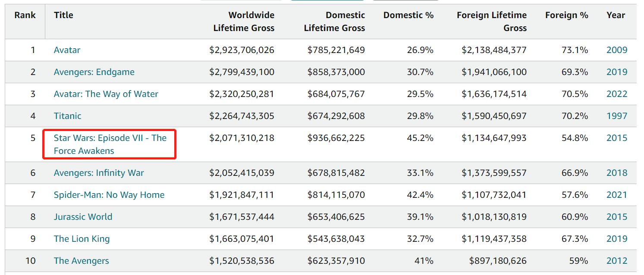Viewport: 644px width, 275px height.
Task: Open Avatar: The Way of Water
Action: 106,94
